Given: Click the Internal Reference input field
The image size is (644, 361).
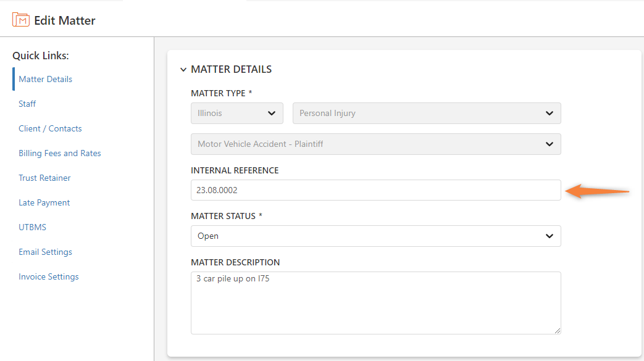Looking at the screenshot, I should click(x=376, y=190).
